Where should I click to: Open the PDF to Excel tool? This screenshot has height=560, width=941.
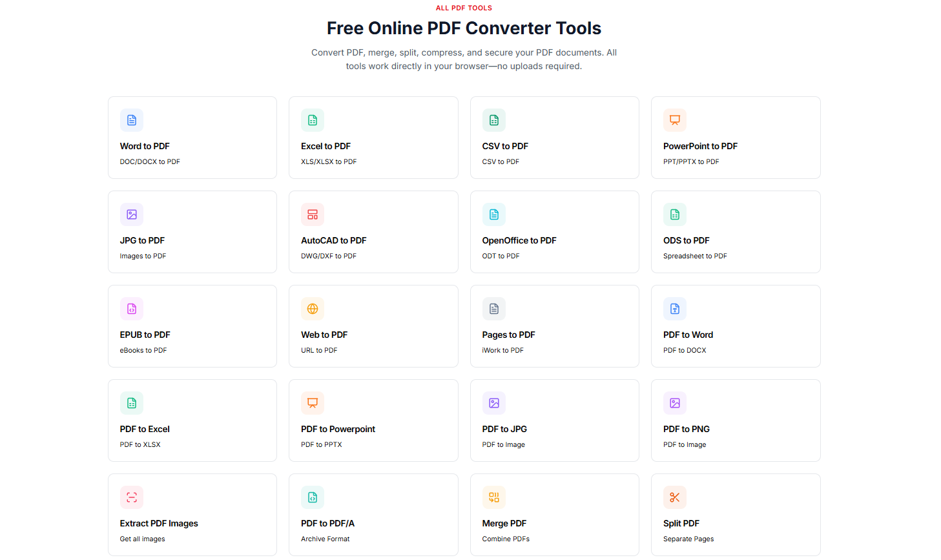145,430
